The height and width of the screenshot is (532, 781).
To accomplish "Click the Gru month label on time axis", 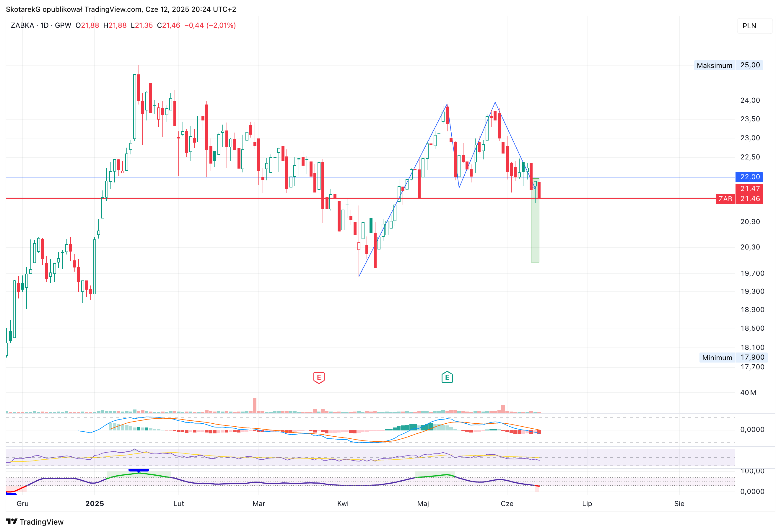I will pyautogui.click(x=22, y=503).
